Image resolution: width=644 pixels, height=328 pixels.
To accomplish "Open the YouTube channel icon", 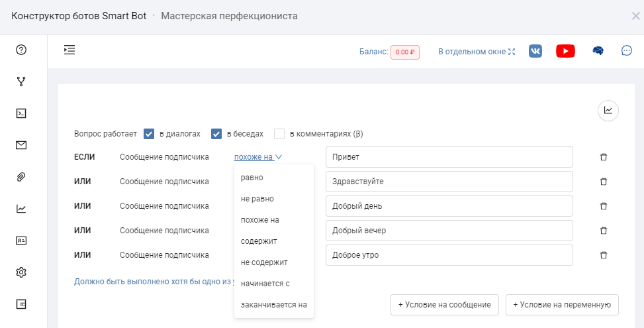I will (565, 51).
